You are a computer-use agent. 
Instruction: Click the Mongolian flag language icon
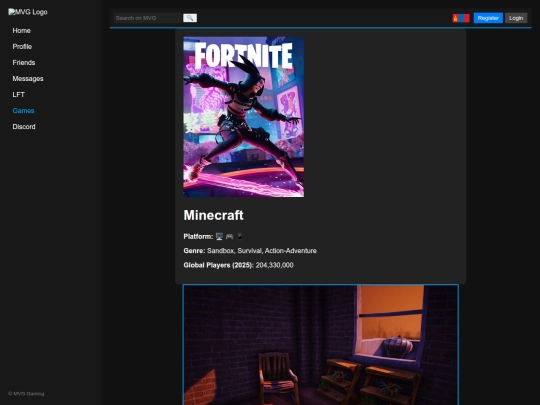(461, 18)
